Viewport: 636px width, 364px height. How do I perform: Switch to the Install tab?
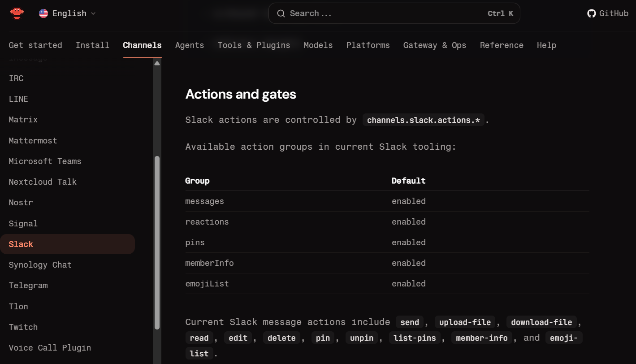(92, 45)
